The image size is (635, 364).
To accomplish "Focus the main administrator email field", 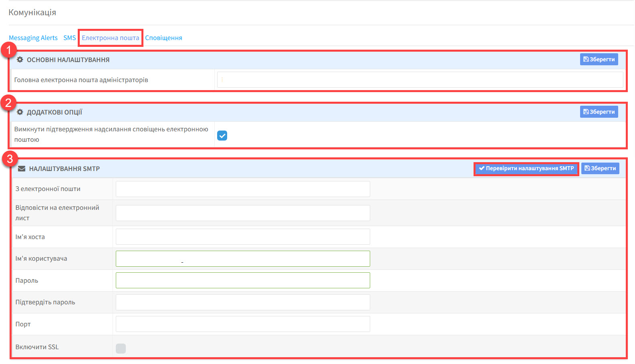I will (x=420, y=80).
